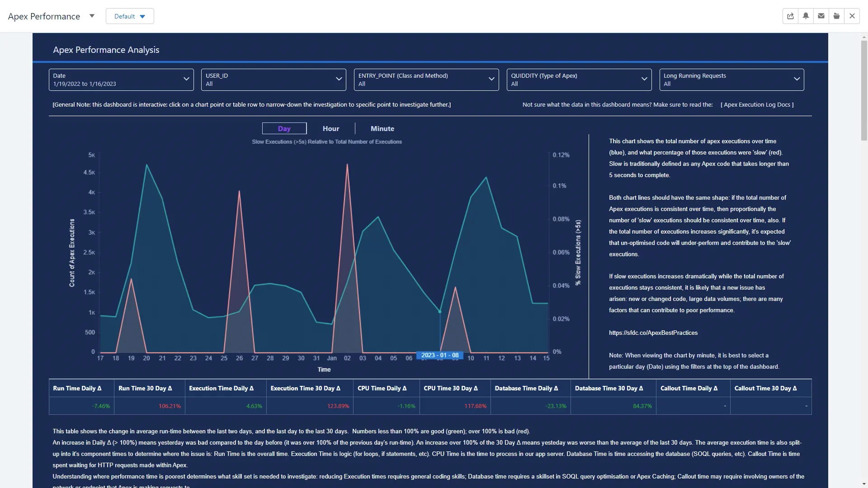This screenshot has width=868, height=488.
Task: Select the Minute chart view
Action: coord(382,128)
